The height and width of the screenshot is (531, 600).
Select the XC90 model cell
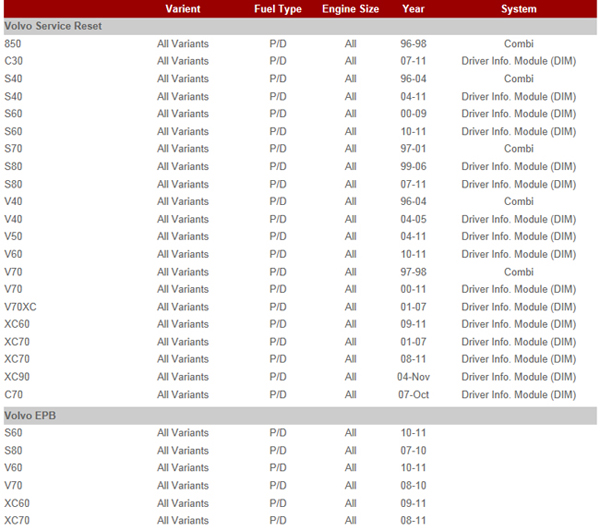[x=17, y=377]
